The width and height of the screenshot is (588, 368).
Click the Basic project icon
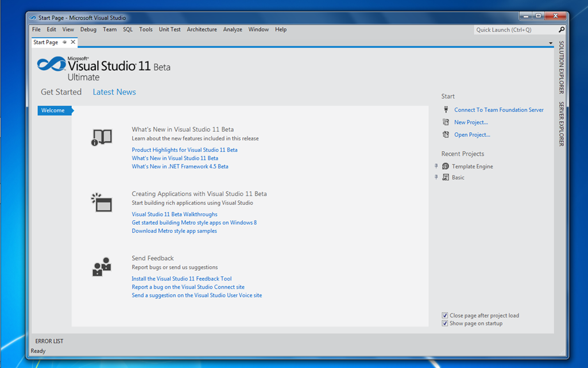pos(446,177)
